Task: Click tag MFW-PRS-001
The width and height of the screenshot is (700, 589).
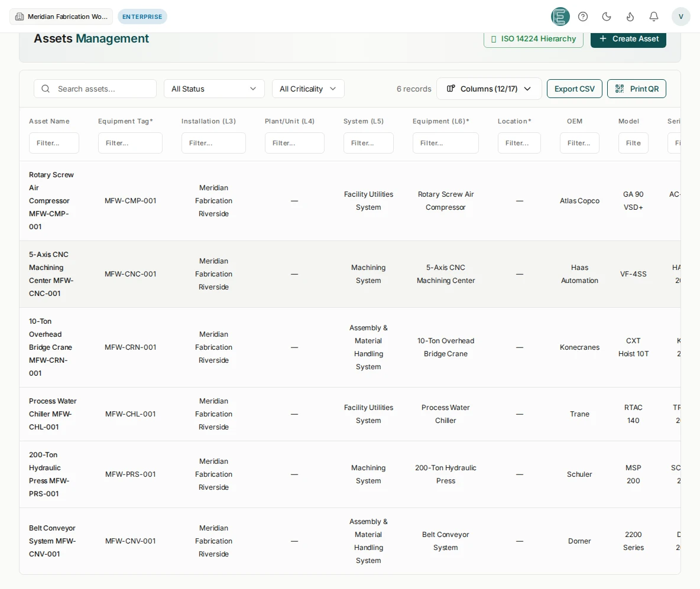Action: tap(130, 474)
